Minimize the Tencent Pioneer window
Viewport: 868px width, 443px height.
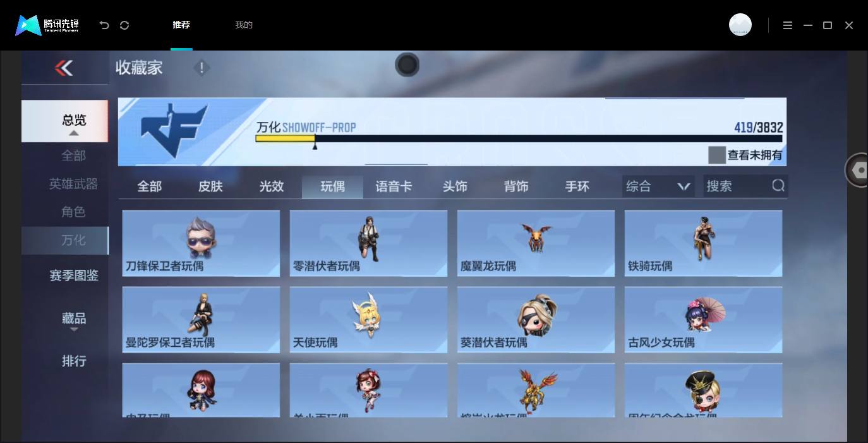click(808, 25)
